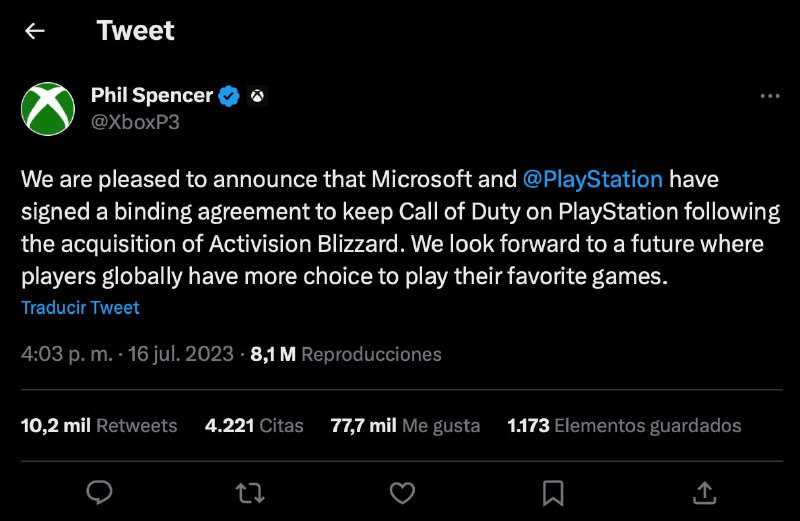Click the Xbox logo profile avatar

(48, 108)
